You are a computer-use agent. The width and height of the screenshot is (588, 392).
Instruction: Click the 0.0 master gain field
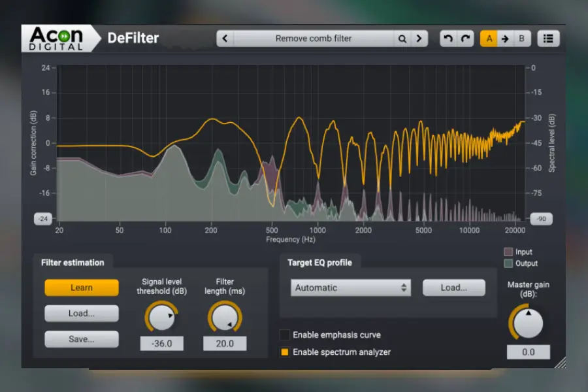(529, 352)
